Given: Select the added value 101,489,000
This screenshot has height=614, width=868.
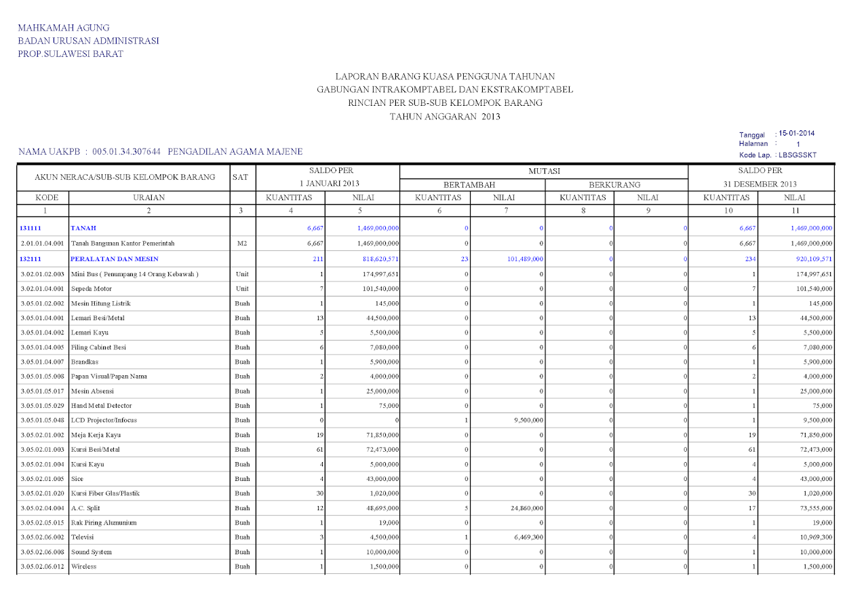Looking at the screenshot, I should 525,258.
